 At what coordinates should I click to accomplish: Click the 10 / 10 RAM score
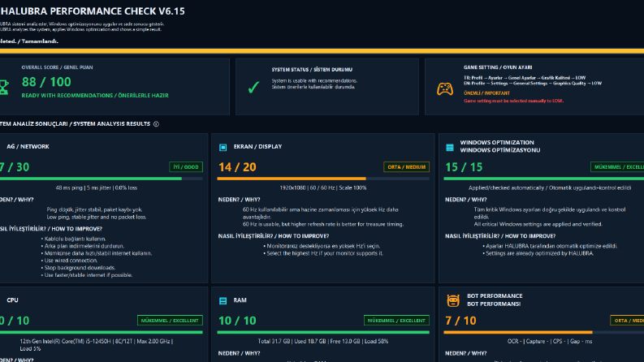pyautogui.click(x=237, y=321)
